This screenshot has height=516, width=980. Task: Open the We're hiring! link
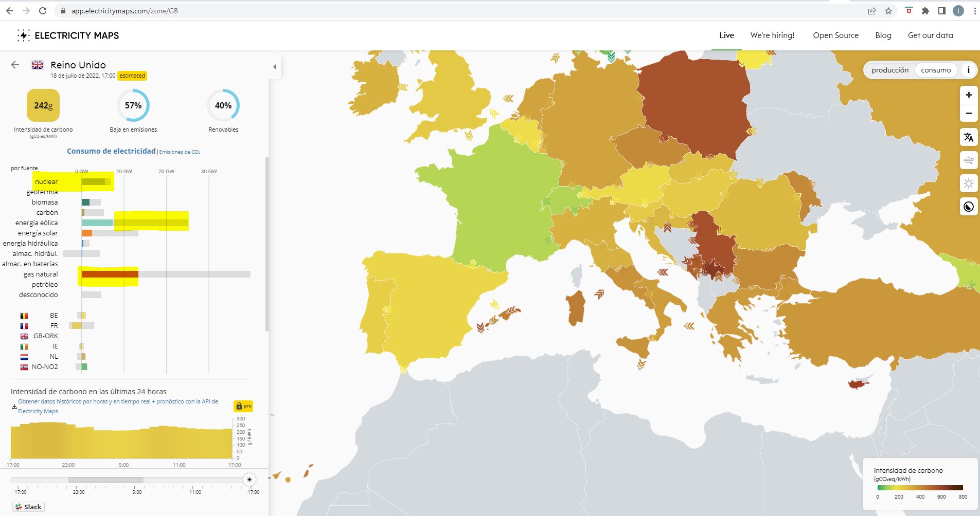click(x=772, y=35)
